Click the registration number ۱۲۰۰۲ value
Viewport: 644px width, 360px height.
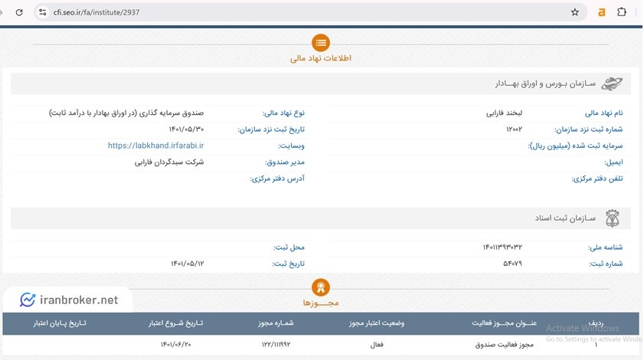(x=514, y=129)
